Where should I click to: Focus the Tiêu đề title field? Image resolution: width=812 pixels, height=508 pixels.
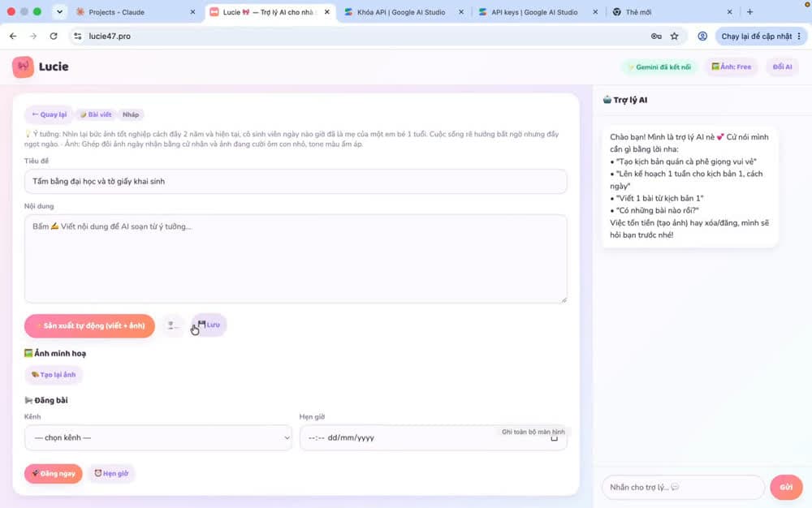[x=296, y=182]
